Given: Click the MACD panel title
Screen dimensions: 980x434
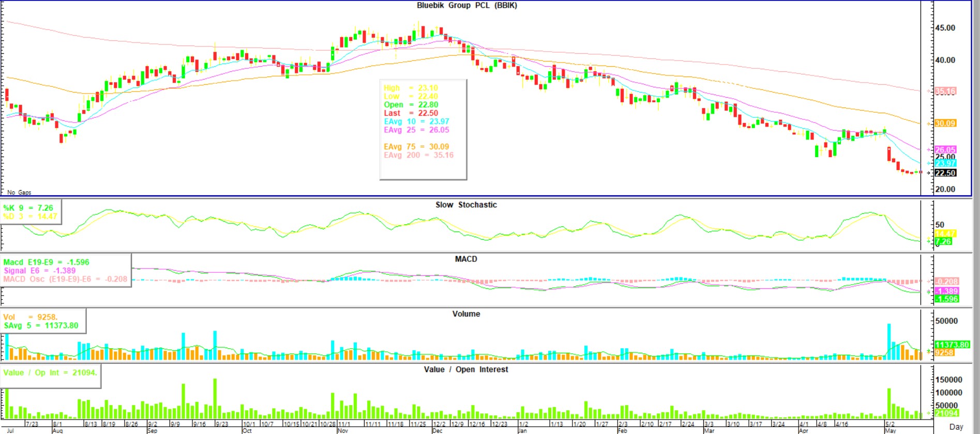Looking at the screenshot, I should tap(466, 259).
